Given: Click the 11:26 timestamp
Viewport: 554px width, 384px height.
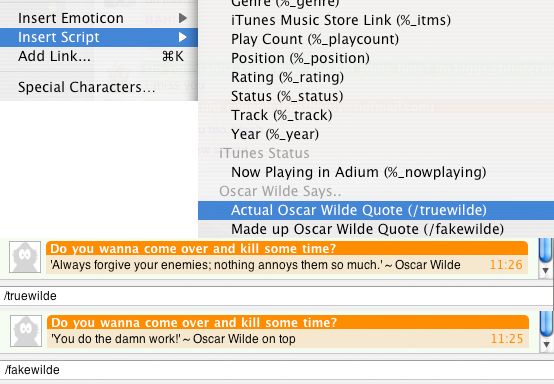Looking at the screenshot, I should (506, 265).
